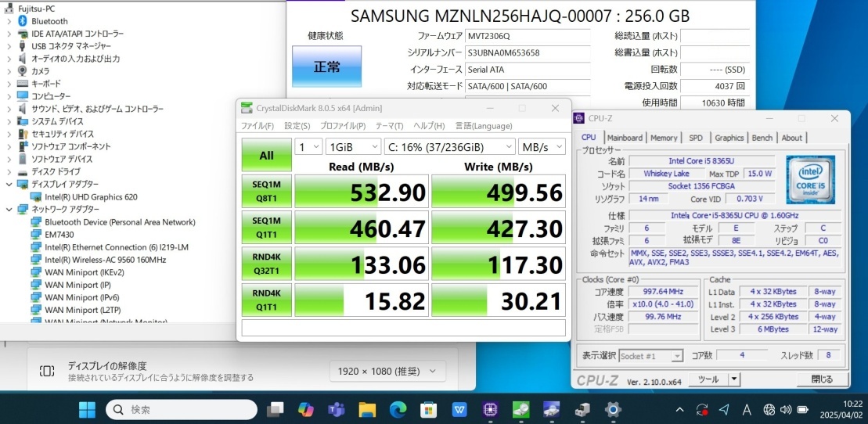Image resolution: width=868 pixels, height=424 pixels.
Task: Open the test count dropdown showing 1
Action: click(x=308, y=147)
